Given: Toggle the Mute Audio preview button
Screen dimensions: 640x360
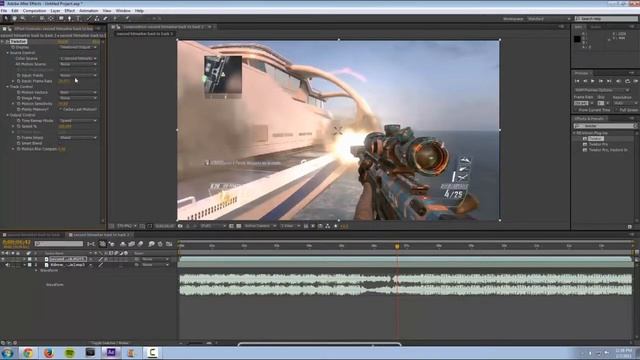Looking at the screenshot, I should (619, 81).
